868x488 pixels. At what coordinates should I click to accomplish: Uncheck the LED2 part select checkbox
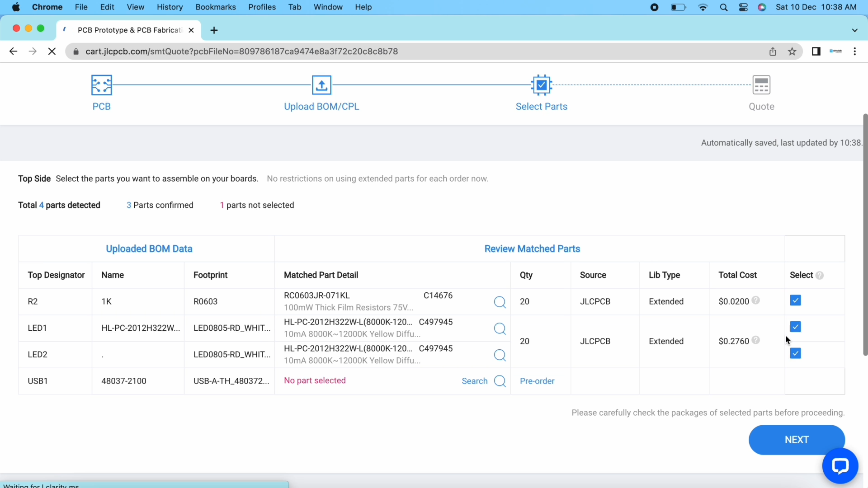[x=795, y=353]
